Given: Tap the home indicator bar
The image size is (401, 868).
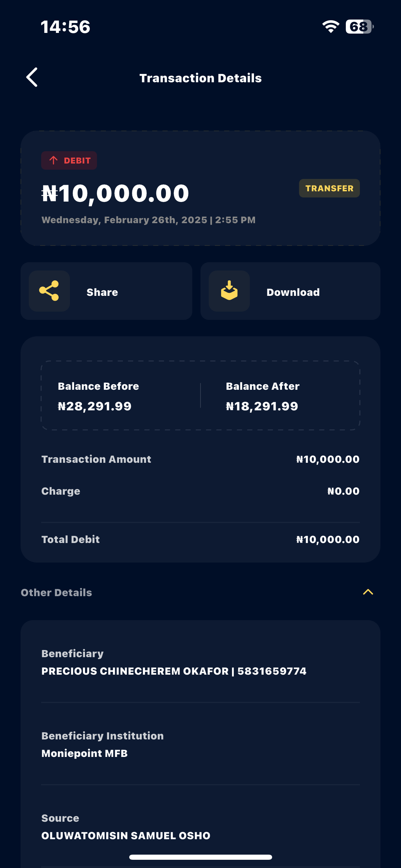Looking at the screenshot, I should coord(200,857).
